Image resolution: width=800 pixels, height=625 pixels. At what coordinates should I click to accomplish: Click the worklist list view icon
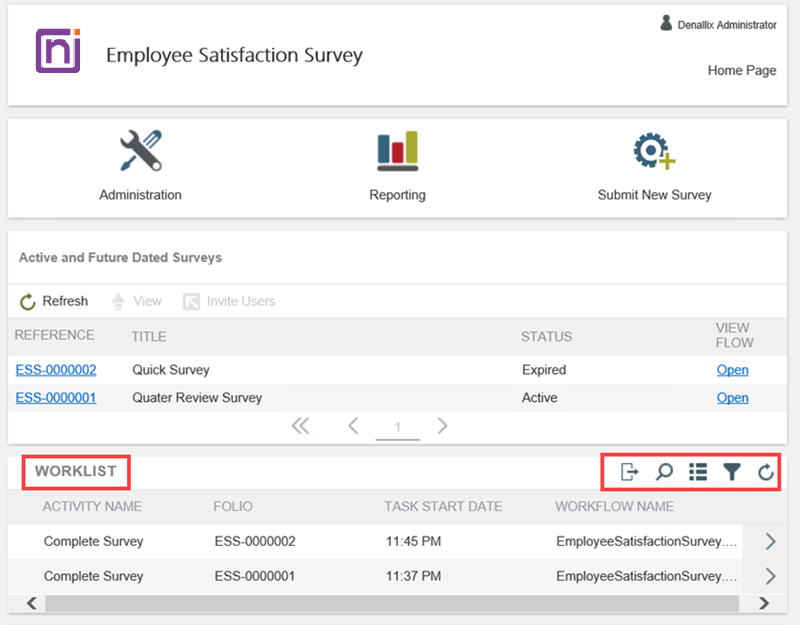tap(698, 472)
